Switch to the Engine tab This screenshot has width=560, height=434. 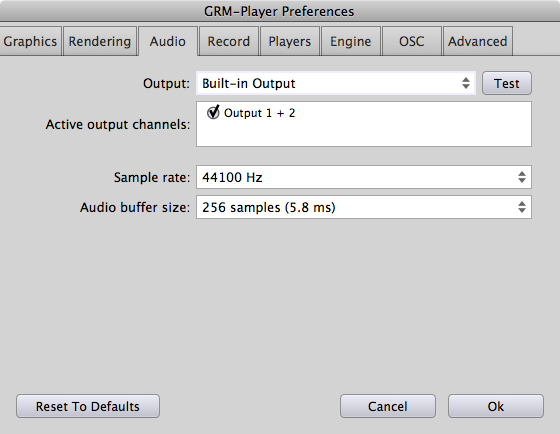pos(351,41)
